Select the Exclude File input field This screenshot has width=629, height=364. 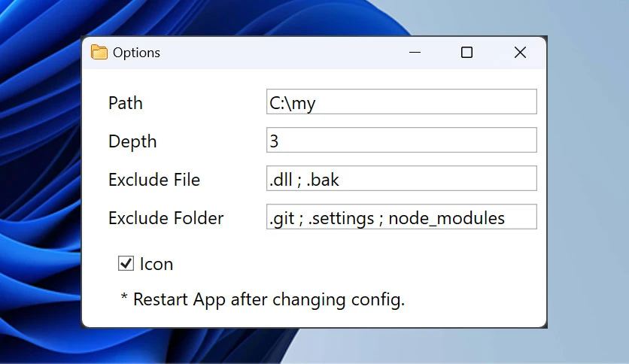pyautogui.click(x=402, y=178)
